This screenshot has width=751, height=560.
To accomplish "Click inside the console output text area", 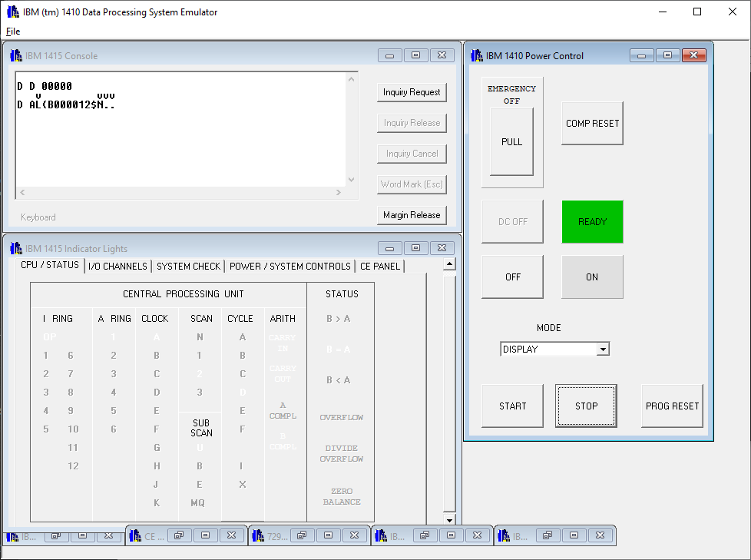I will tap(181, 129).
